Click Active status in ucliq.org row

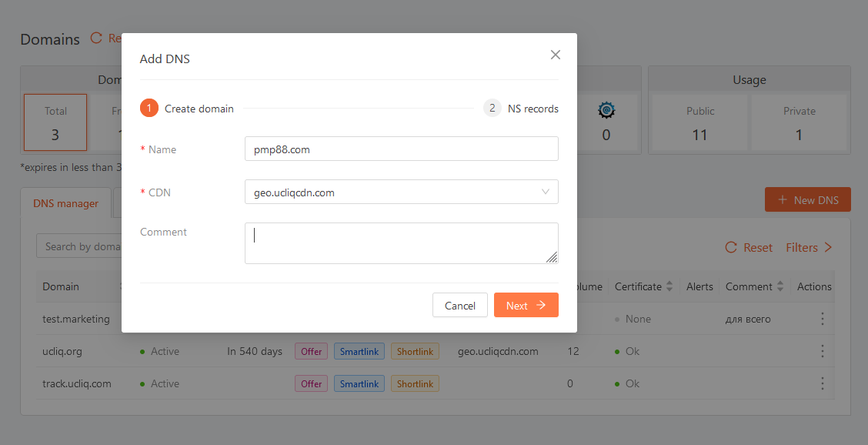[159, 351]
